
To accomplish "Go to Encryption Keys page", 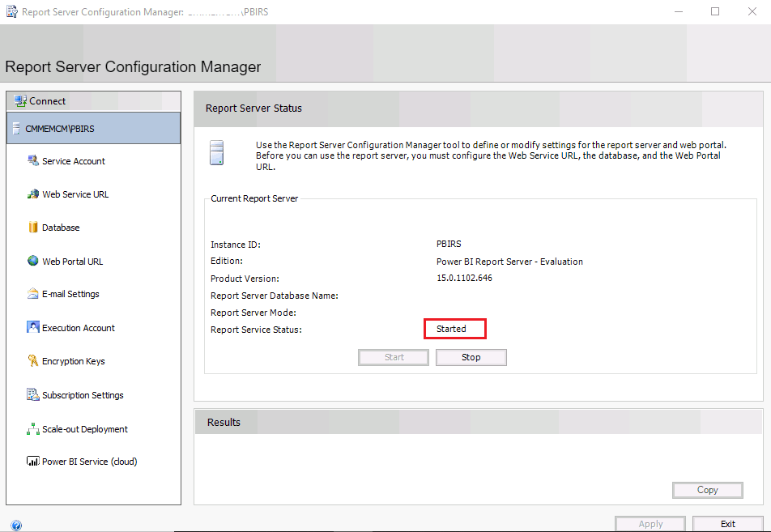I will coord(73,361).
